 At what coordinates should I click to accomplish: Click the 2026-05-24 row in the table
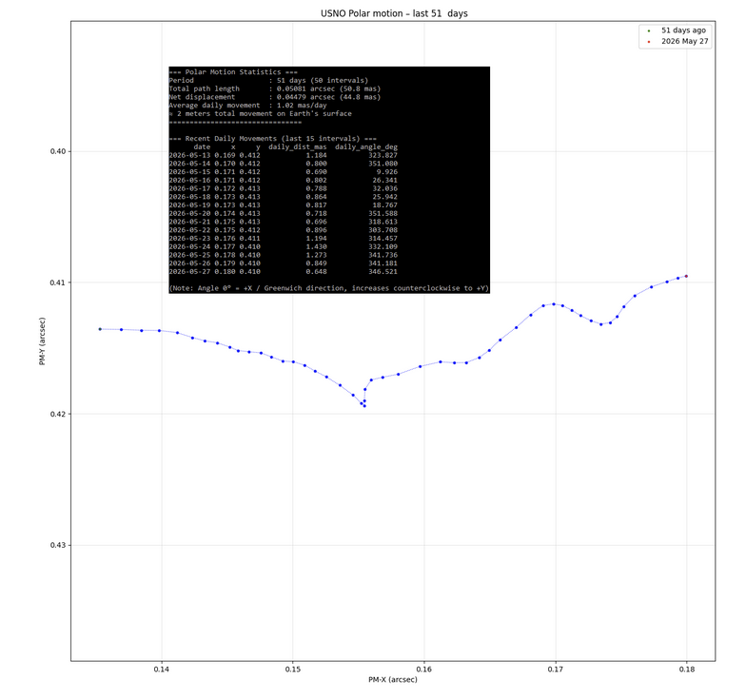(284, 247)
